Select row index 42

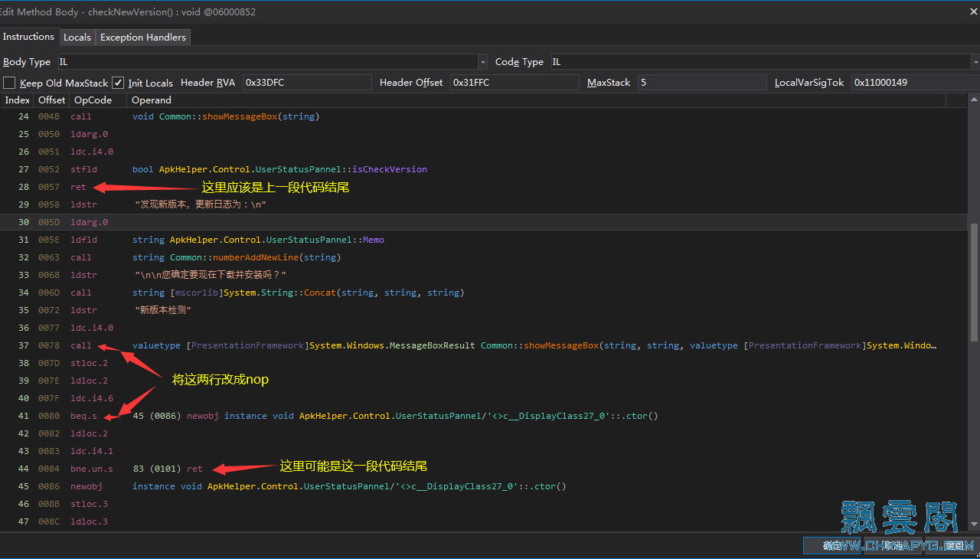tap(23, 433)
